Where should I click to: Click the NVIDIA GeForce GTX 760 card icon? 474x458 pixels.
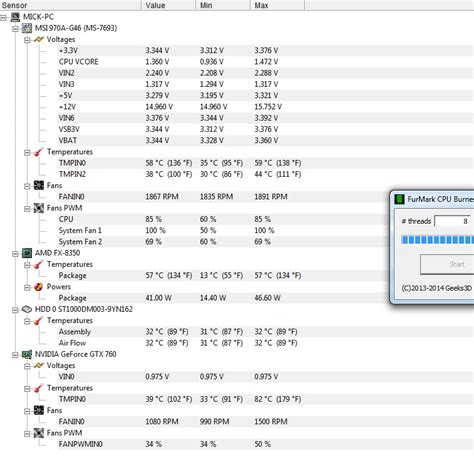point(27,354)
